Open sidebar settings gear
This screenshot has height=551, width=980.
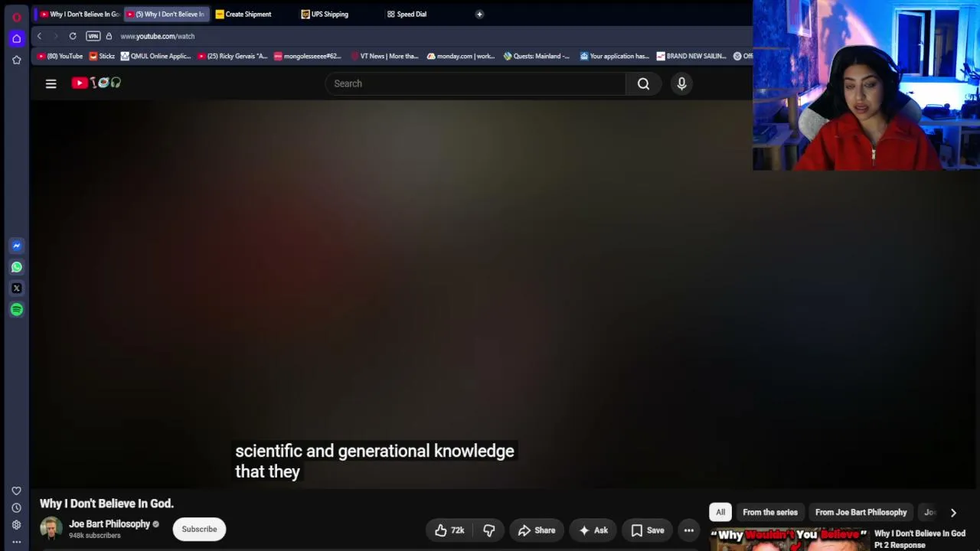(16, 525)
